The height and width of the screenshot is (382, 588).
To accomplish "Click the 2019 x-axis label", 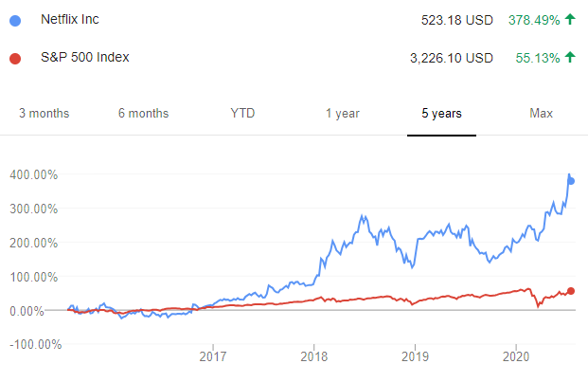I will point(415,356).
